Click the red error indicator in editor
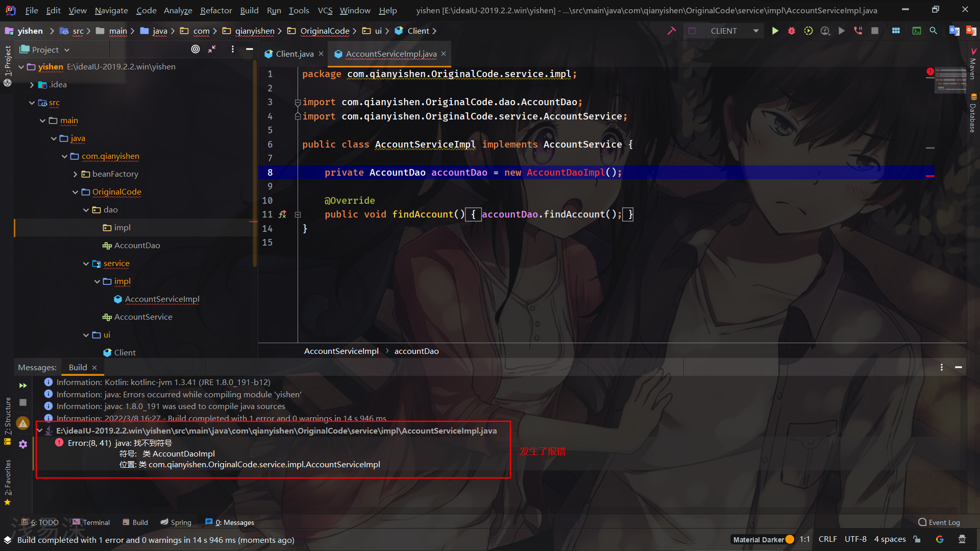Viewport: 980px width, 551px height. 930,71
